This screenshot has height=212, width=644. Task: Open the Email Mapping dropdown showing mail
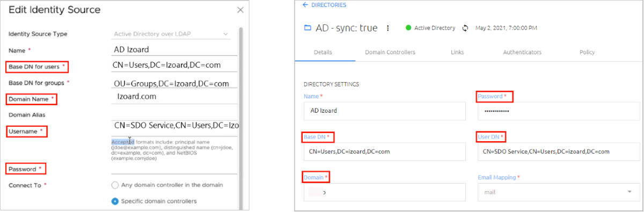pos(559,192)
